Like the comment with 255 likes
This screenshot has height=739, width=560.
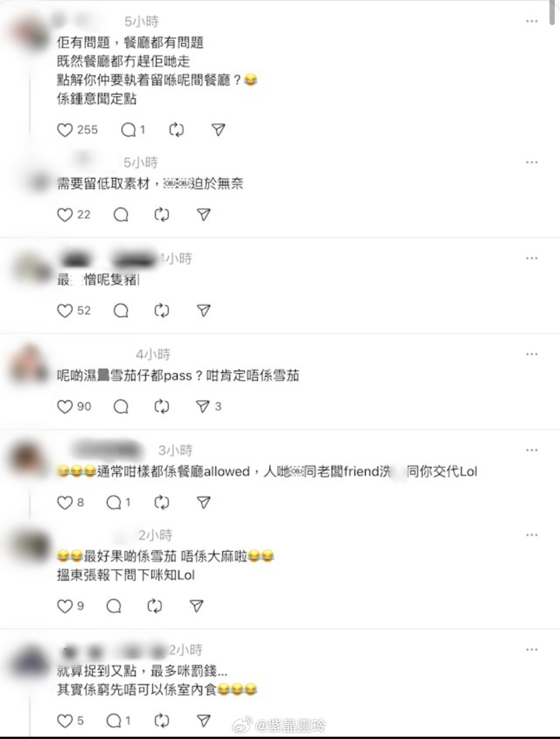[x=65, y=130]
